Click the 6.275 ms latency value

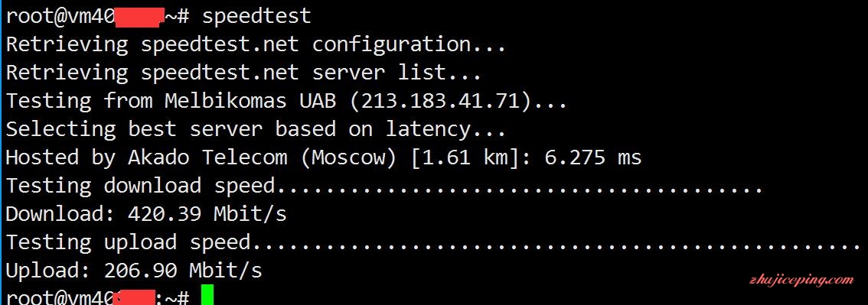click(x=593, y=157)
